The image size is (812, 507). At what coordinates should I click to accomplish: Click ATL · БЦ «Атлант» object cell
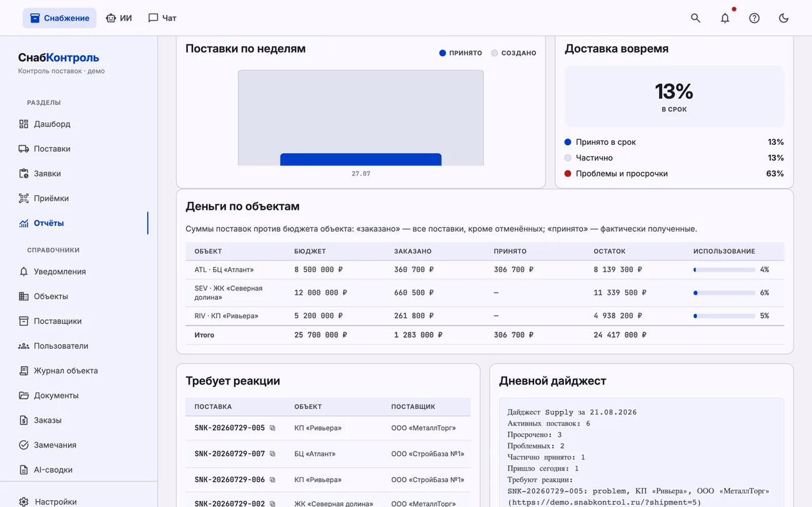click(x=224, y=270)
